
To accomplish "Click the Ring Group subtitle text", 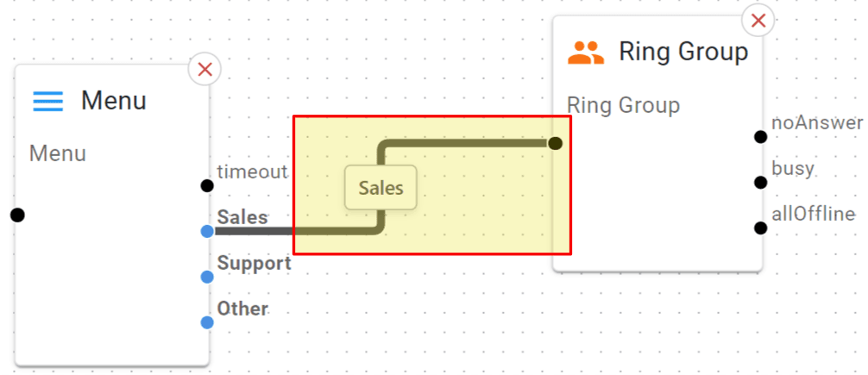I will (x=623, y=106).
